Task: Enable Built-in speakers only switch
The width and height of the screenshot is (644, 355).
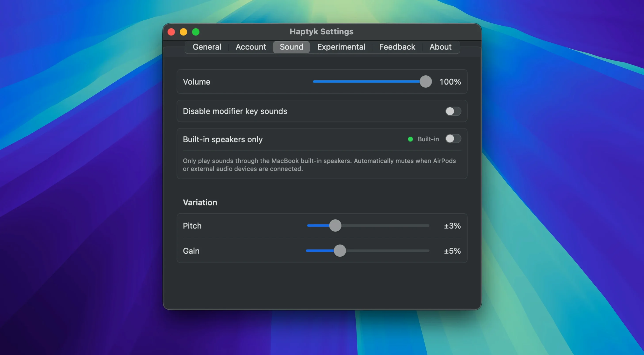Action: tap(453, 139)
